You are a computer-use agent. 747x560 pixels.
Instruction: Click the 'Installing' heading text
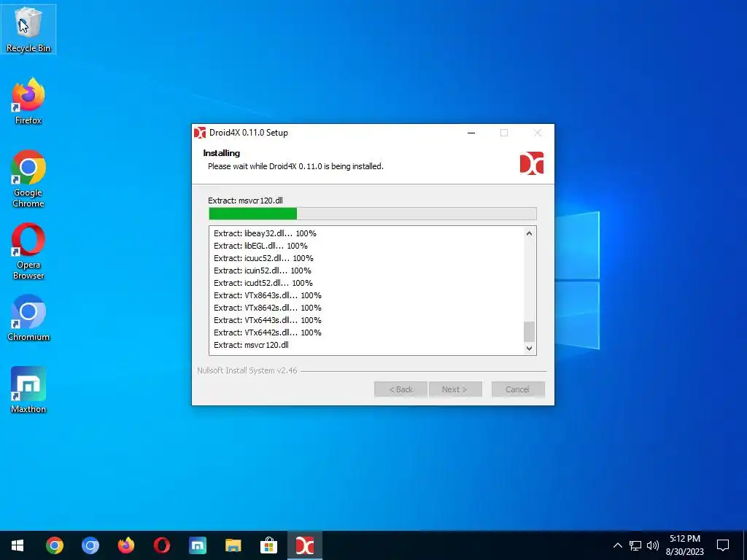(222, 153)
